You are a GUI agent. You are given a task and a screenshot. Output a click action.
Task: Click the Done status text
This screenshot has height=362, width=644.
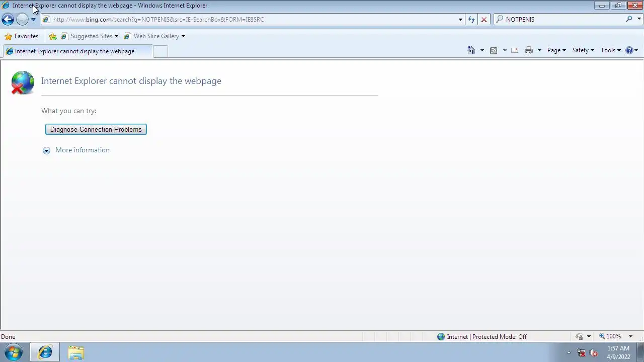8,337
